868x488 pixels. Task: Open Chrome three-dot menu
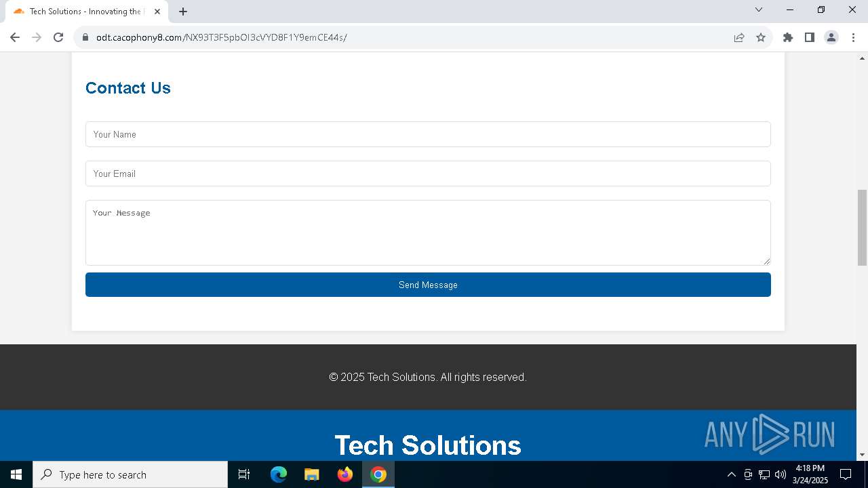(x=853, y=37)
